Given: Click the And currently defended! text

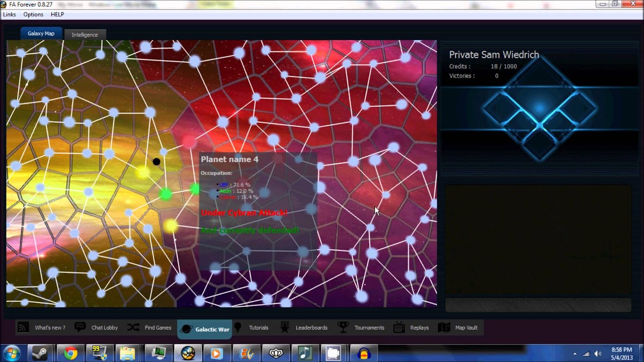Looking at the screenshot, I should (250, 230).
